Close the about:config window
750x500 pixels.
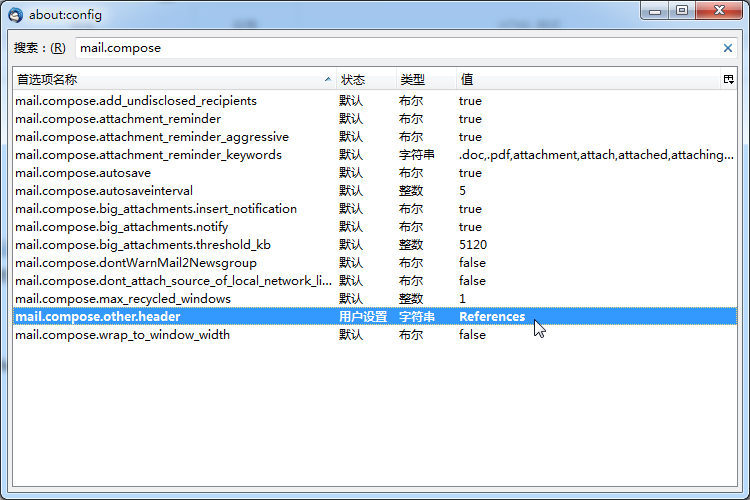coord(719,11)
